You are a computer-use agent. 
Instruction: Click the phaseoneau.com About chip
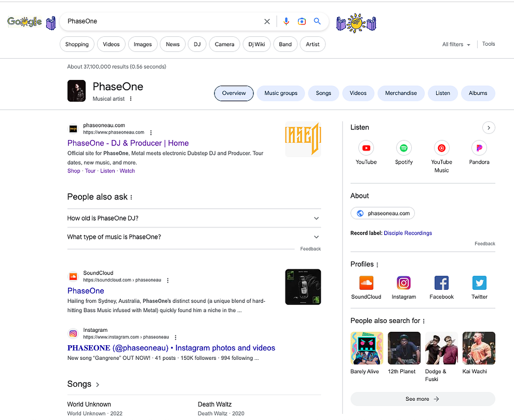[383, 213]
